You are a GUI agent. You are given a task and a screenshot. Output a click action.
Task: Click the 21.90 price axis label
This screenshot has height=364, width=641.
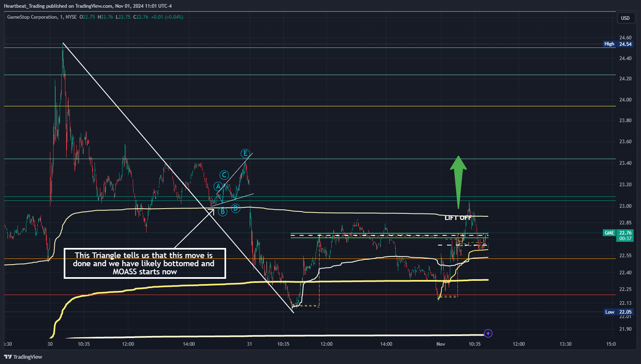pyautogui.click(x=625, y=329)
